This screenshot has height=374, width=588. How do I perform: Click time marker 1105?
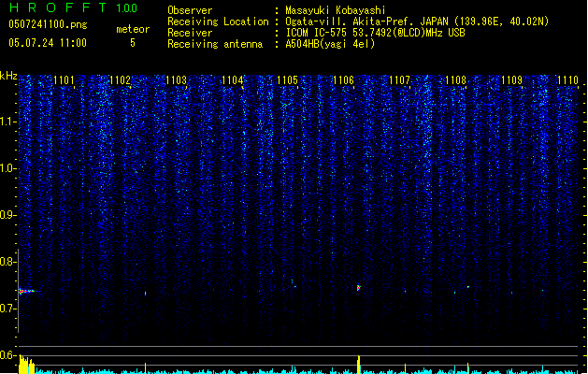click(287, 79)
